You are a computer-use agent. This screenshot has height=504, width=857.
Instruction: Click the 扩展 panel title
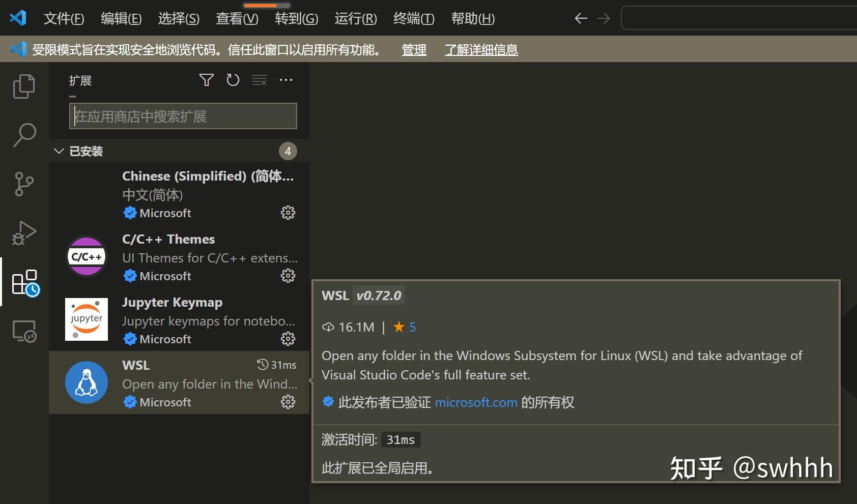pyautogui.click(x=80, y=80)
